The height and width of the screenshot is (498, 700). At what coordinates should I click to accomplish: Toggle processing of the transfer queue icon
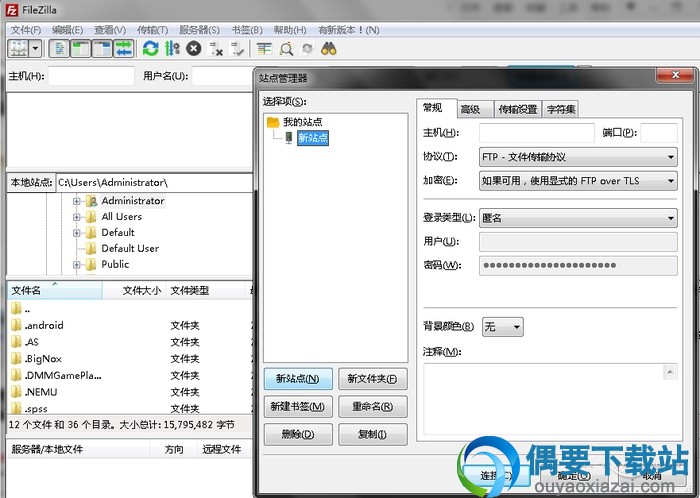click(x=172, y=48)
